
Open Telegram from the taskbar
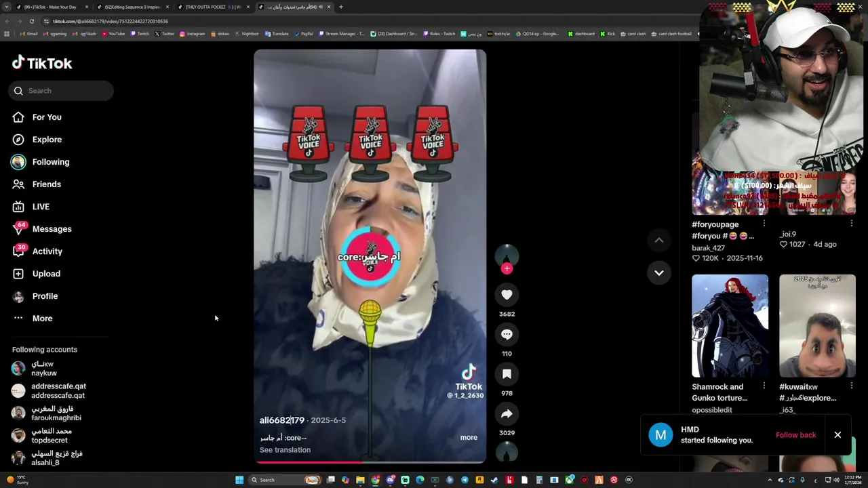[x=465, y=480]
